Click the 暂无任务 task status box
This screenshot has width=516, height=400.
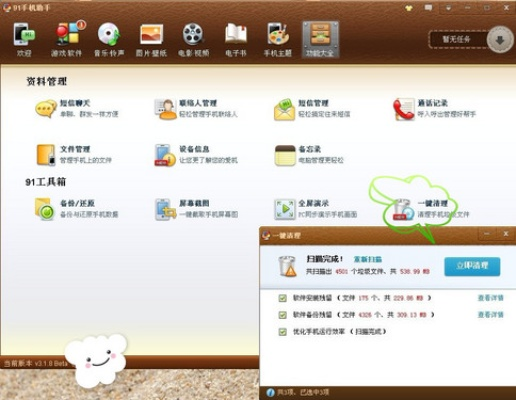pos(458,39)
